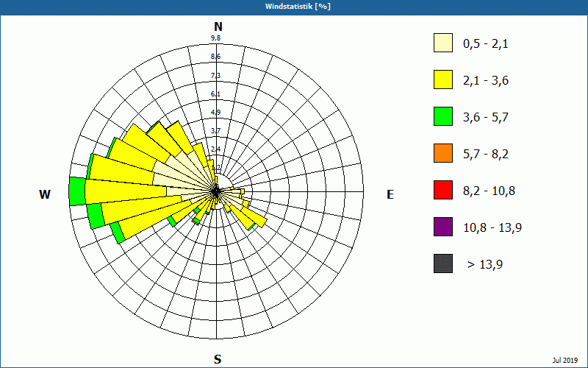Click the 2,4 radial axis value
Image resolution: width=588 pixels, height=368 pixels.
coord(215,149)
